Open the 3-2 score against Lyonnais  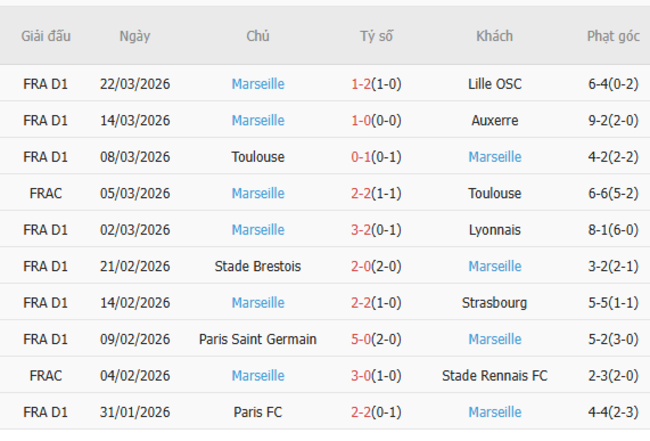click(x=360, y=230)
